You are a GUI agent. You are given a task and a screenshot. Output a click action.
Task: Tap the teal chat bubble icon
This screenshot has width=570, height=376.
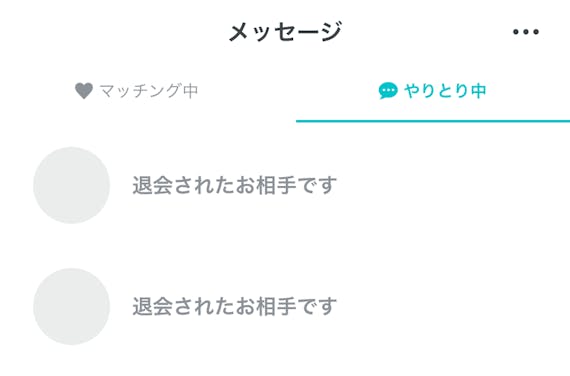[x=388, y=91]
